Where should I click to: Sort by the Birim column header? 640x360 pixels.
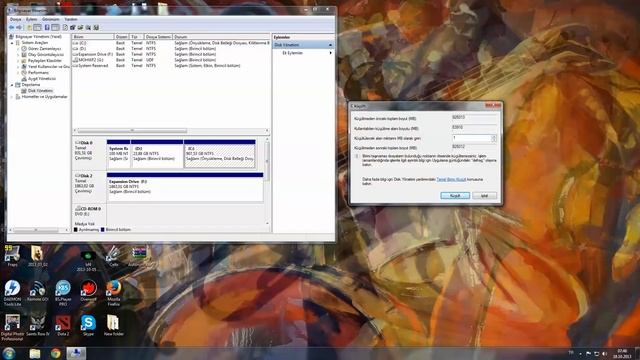click(x=93, y=37)
